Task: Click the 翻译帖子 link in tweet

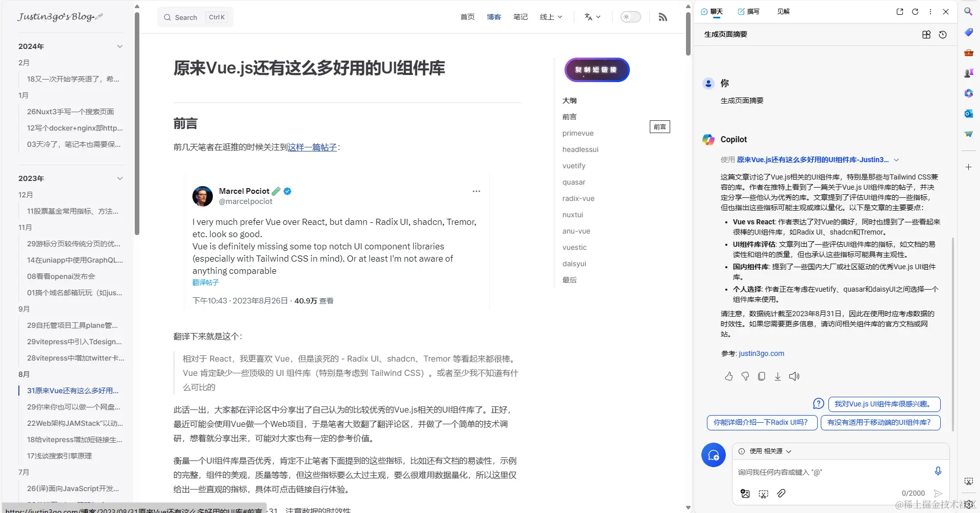Action: point(206,283)
